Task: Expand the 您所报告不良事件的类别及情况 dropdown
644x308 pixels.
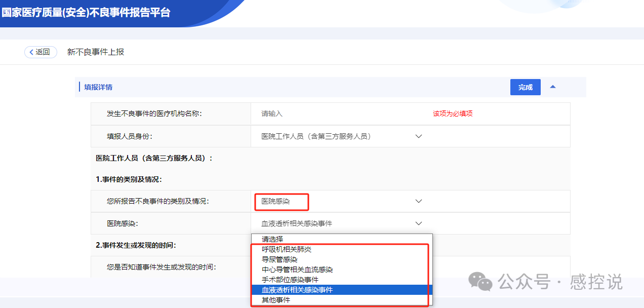Action: [x=419, y=201]
